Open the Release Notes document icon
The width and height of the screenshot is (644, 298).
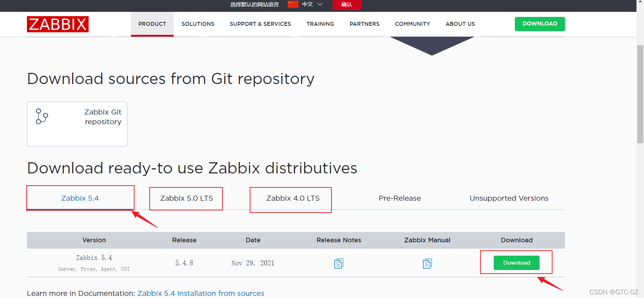(x=339, y=264)
